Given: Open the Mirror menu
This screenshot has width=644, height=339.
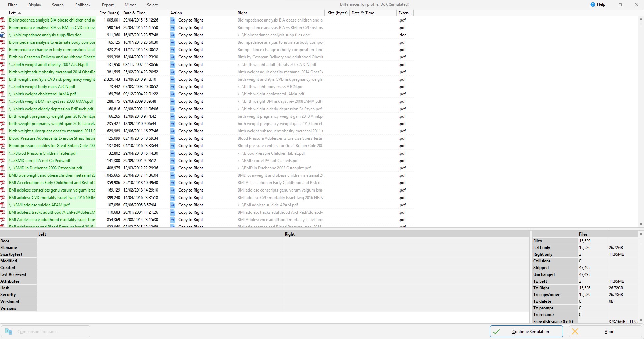Looking at the screenshot, I should [x=130, y=5].
